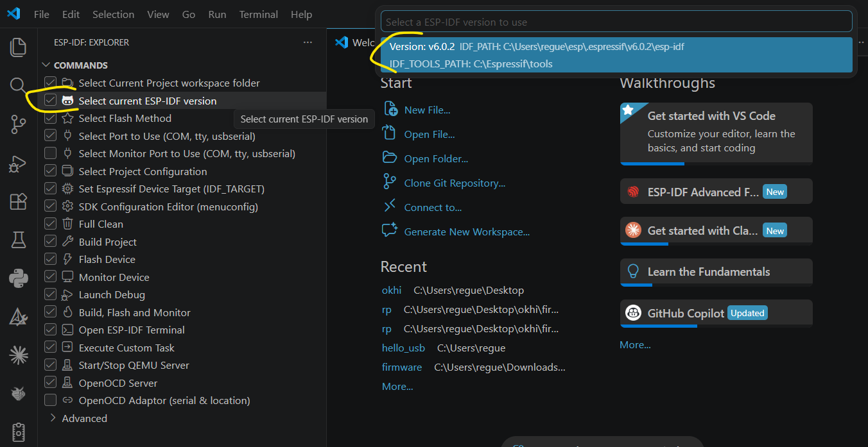Click More... under Recent list
868x447 pixels.
click(397, 386)
